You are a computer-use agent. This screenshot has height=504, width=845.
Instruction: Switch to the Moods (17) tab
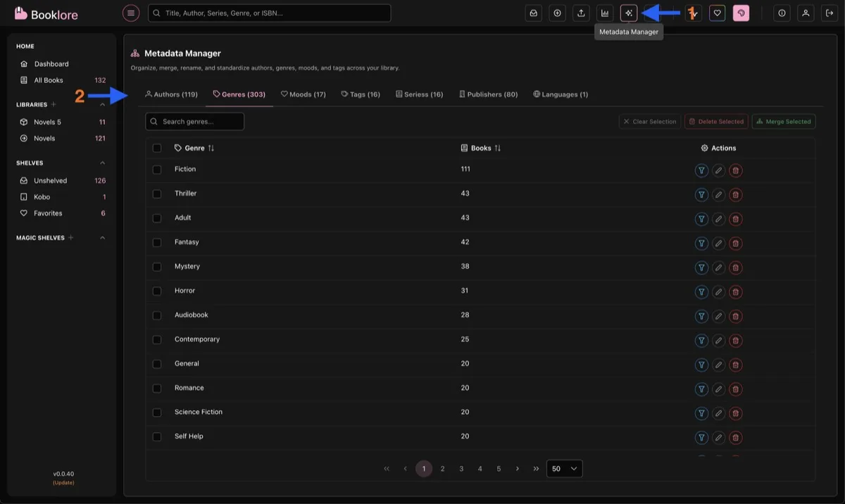click(303, 94)
